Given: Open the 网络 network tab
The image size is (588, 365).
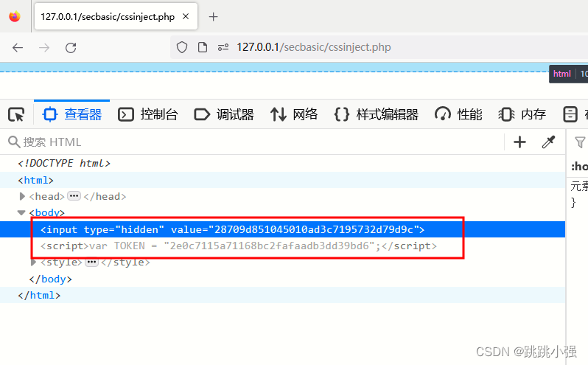Looking at the screenshot, I should click(x=294, y=114).
